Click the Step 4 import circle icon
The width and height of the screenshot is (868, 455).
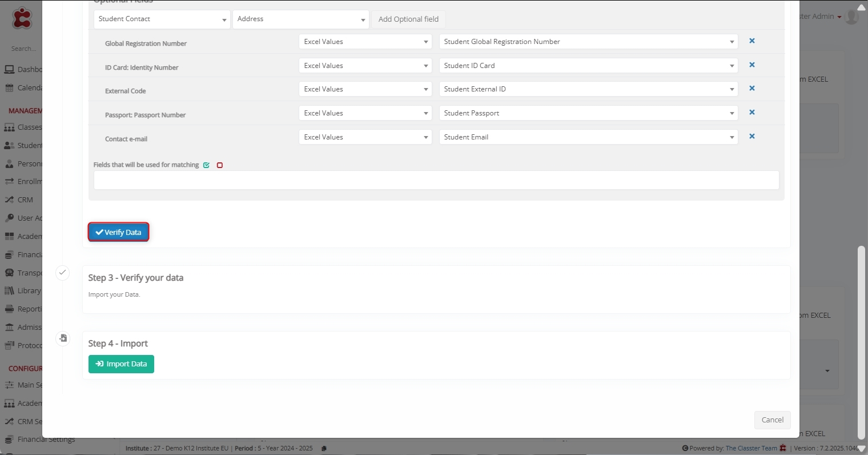click(63, 338)
